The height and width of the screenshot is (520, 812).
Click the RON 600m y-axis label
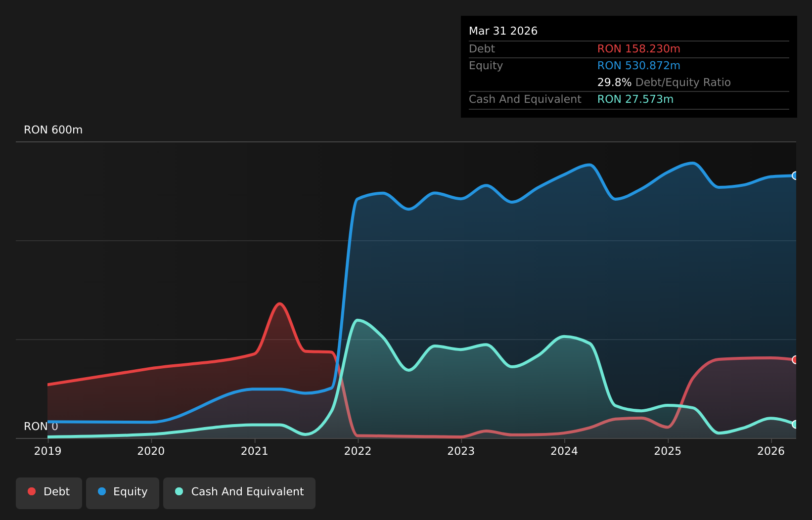point(53,130)
